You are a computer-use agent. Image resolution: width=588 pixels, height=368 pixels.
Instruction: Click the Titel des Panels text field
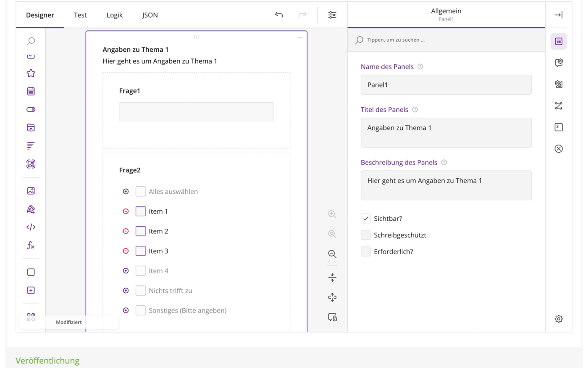[446, 132]
